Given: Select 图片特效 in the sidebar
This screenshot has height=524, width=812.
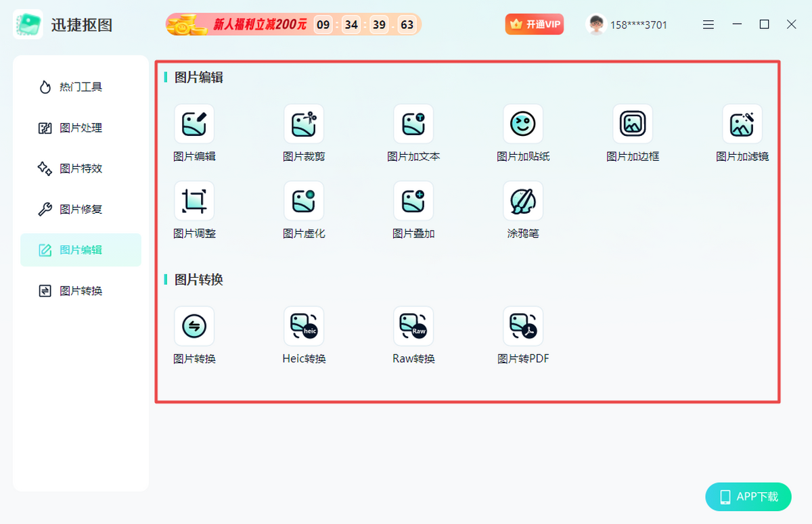Looking at the screenshot, I should point(81,168).
